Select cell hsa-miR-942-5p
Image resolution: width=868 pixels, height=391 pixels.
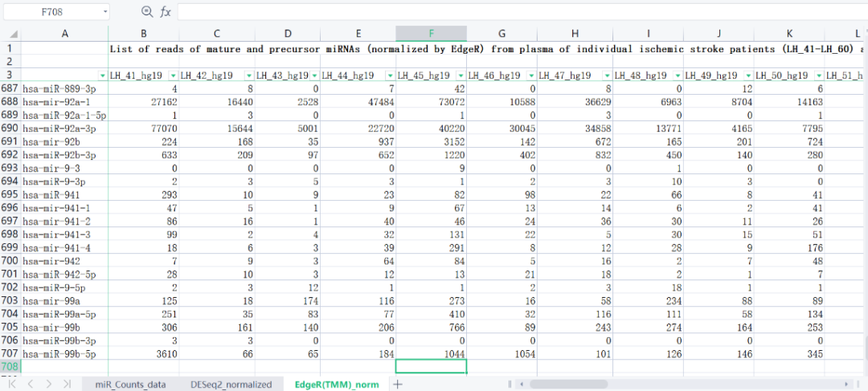pyautogui.click(x=65, y=274)
